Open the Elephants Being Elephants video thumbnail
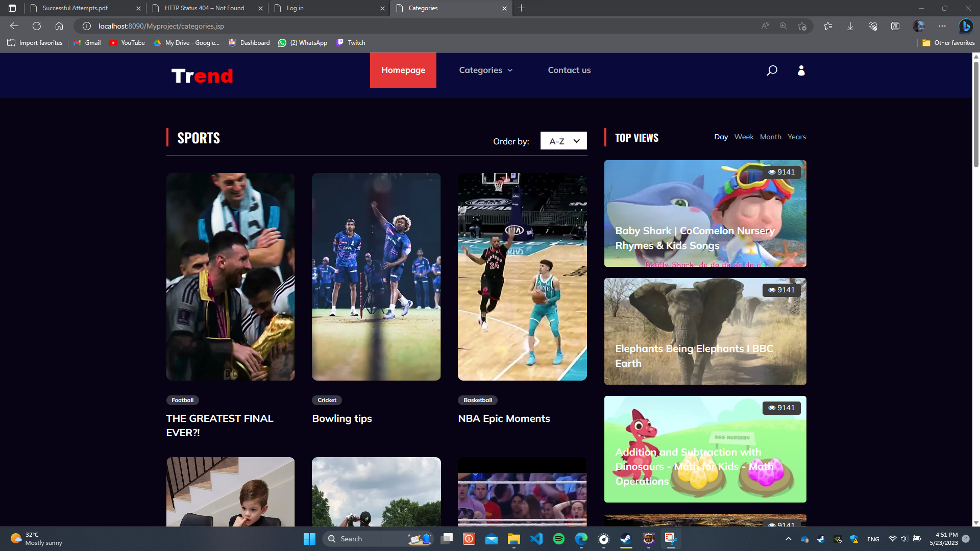Viewport: 980px width, 551px height. pos(705,331)
